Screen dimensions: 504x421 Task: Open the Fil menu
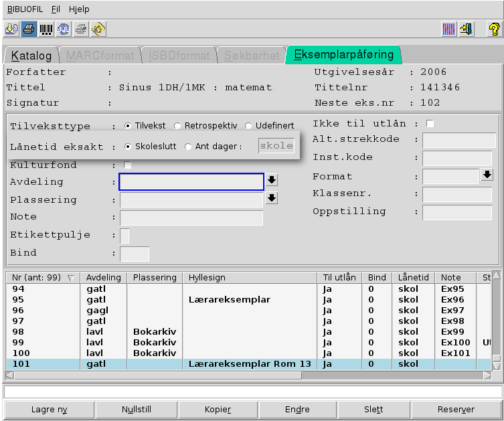[x=55, y=9]
